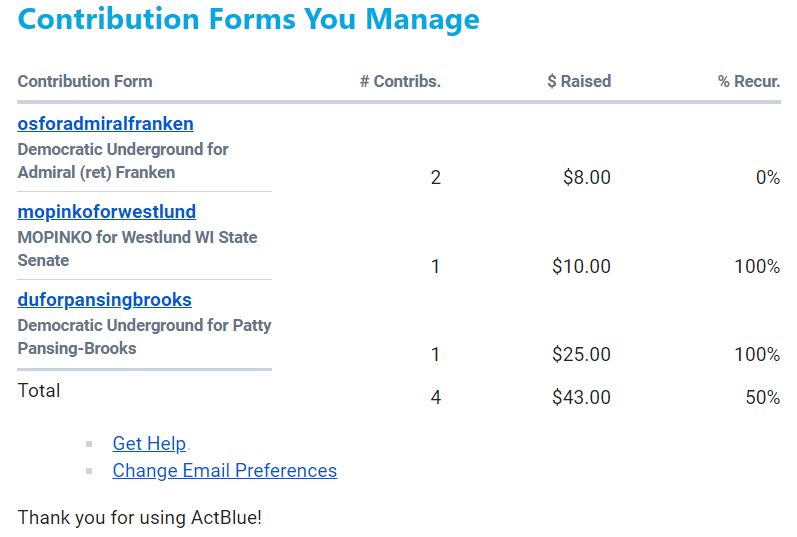797x537 pixels.
Task: Select the "MOPINKO for Westlund WI State Senate" description
Action: pos(137,249)
